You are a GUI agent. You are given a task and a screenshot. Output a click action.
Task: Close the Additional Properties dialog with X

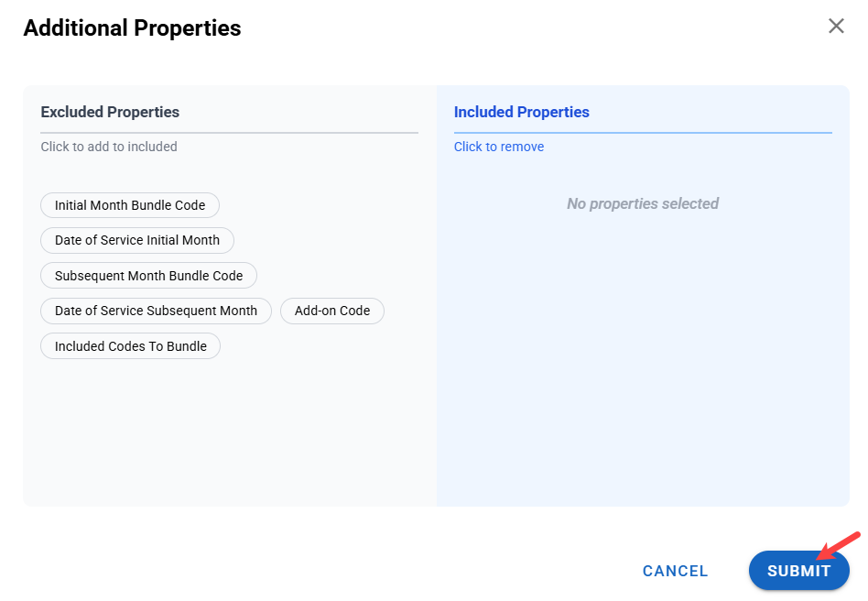click(836, 27)
